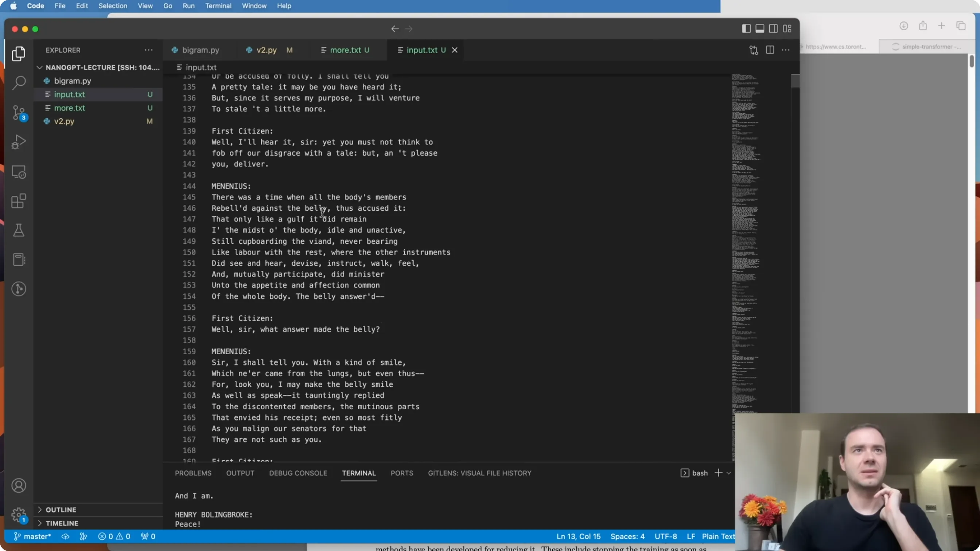The height and width of the screenshot is (551, 980).
Task: Switch to the more.txt tab
Action: pyautogui.click(x=345, y=50)
